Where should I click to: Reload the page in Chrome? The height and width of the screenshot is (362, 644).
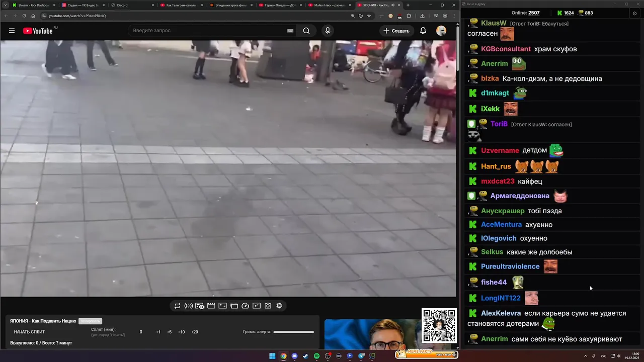coord(24,16)
